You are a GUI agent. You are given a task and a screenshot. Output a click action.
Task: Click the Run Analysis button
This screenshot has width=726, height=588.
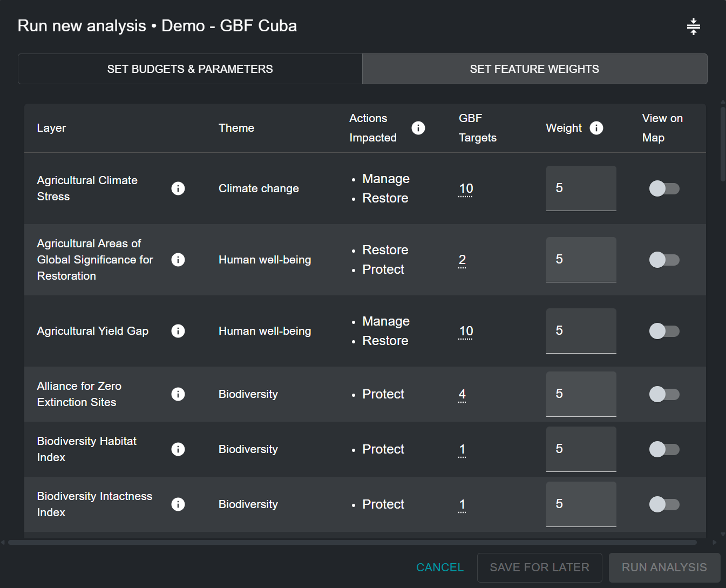(664, 567)
